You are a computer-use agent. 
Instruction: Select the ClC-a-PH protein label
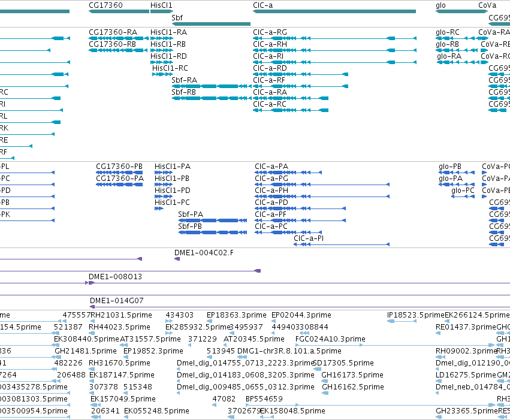coord(271,191)
